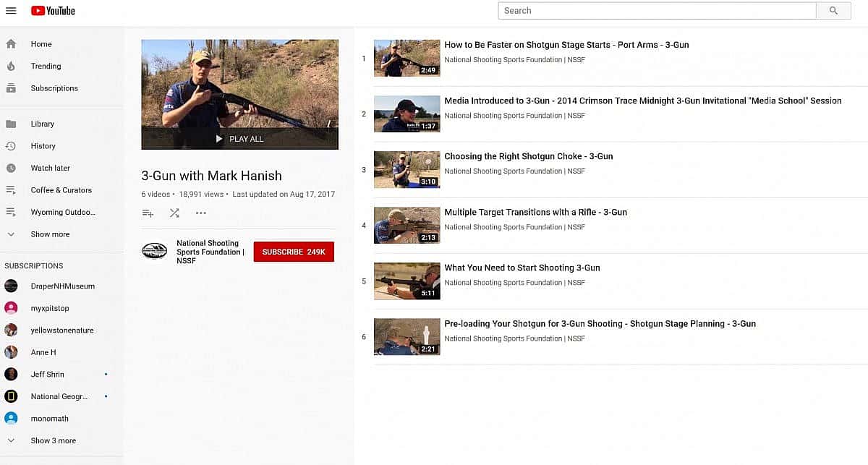Screen dimensions: 868x465
Task: Expand Show more in the library section
Action: coord(50,234)
